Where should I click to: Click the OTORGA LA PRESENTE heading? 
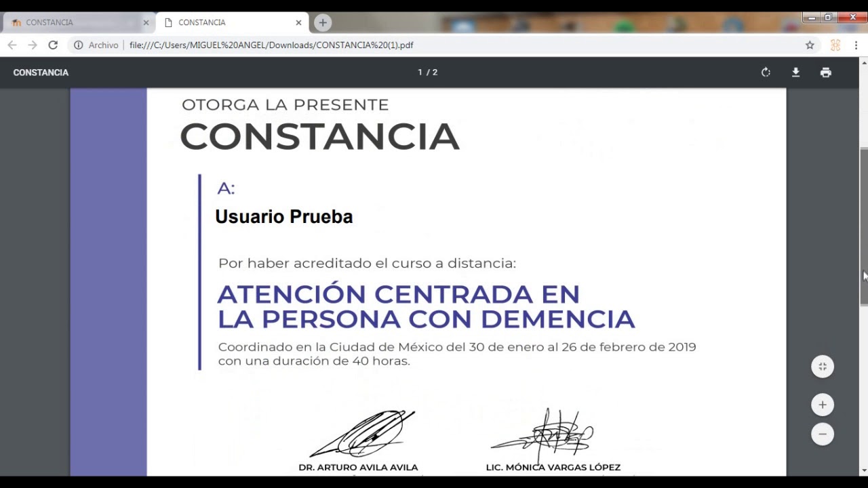pyautogui.click(x=285, y=105)
